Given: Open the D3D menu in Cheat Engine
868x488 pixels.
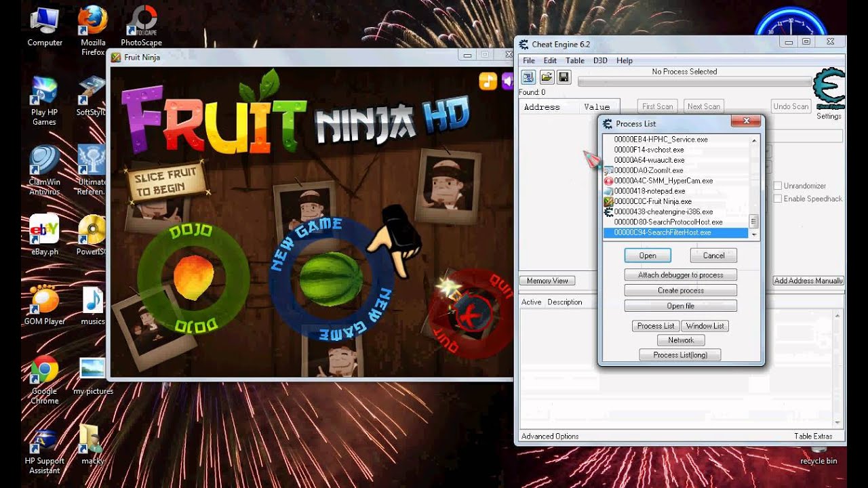Looking at the screenshot, I should pos(600,60).
